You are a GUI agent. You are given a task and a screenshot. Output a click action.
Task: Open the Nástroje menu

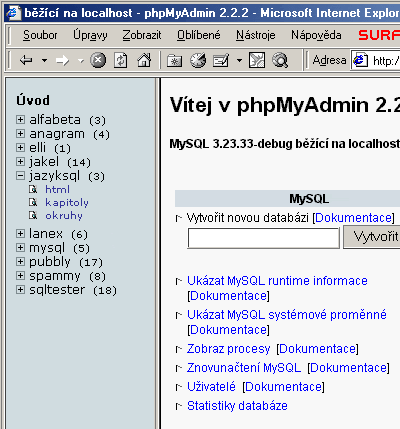coord(256,35)
